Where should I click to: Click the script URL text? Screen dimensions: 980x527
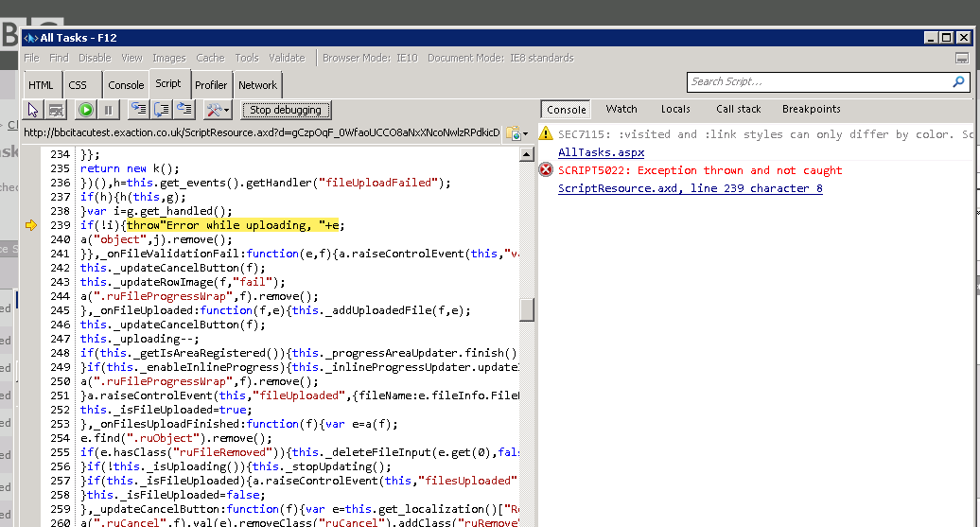coord(262,133)
